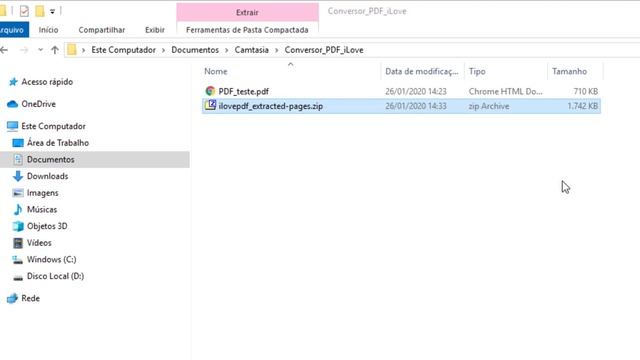The width and height of the screenshot is (640, 360).
Task: Switch to the Início ribbon tab
Action: 48,30
